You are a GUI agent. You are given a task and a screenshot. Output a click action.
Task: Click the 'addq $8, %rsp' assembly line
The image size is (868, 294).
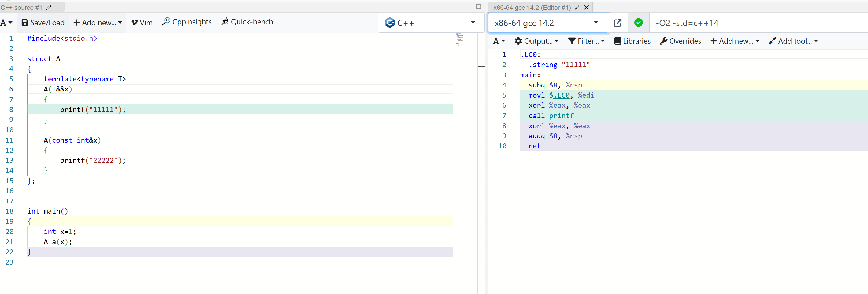pyautogui.click(x=555, y=136)
